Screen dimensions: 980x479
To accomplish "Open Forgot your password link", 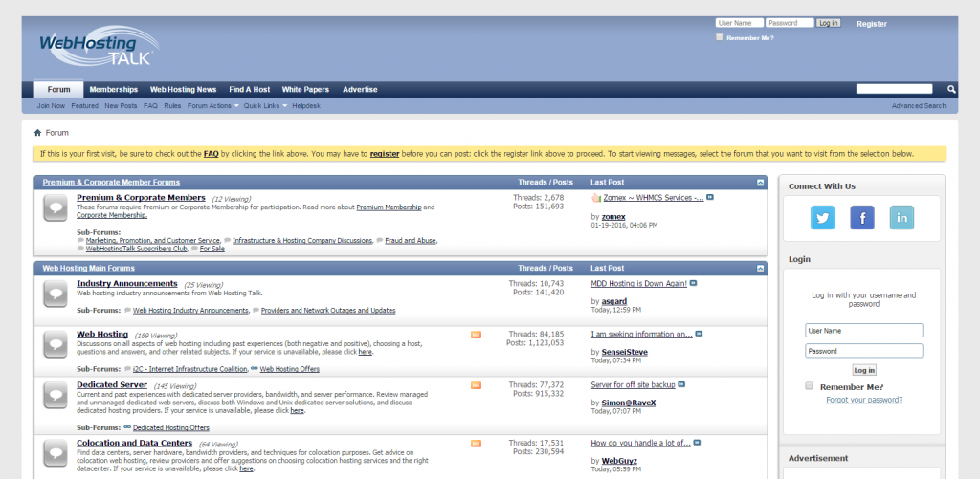I will [864, 400].
